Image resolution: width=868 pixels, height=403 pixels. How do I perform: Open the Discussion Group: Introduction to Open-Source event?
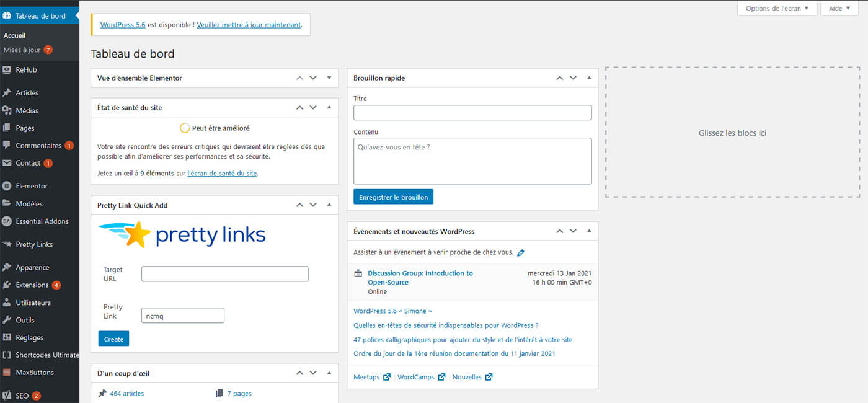tap(420, 278)
